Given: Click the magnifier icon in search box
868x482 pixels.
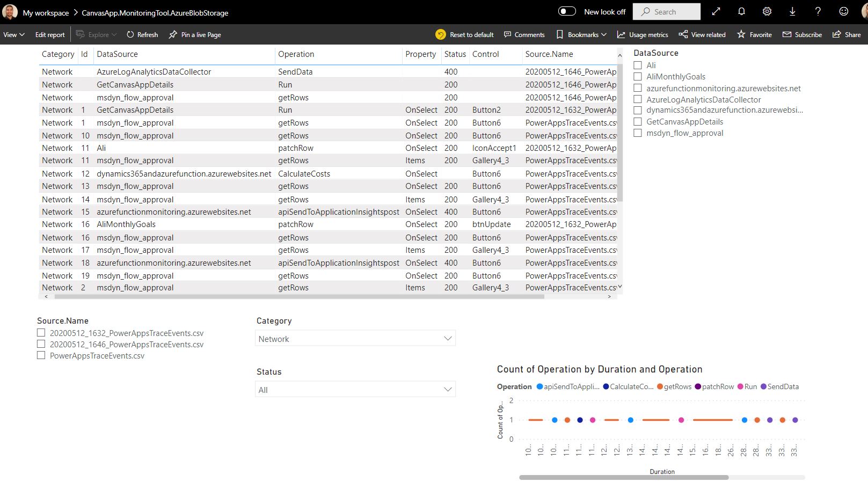Looking at the screenshot, I should point(646,12).
